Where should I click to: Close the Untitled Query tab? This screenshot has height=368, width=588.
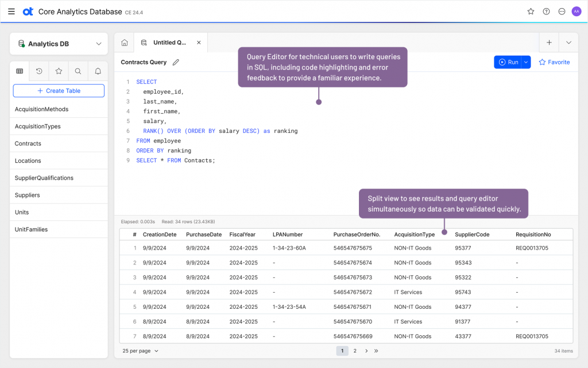tap(199, 43)
